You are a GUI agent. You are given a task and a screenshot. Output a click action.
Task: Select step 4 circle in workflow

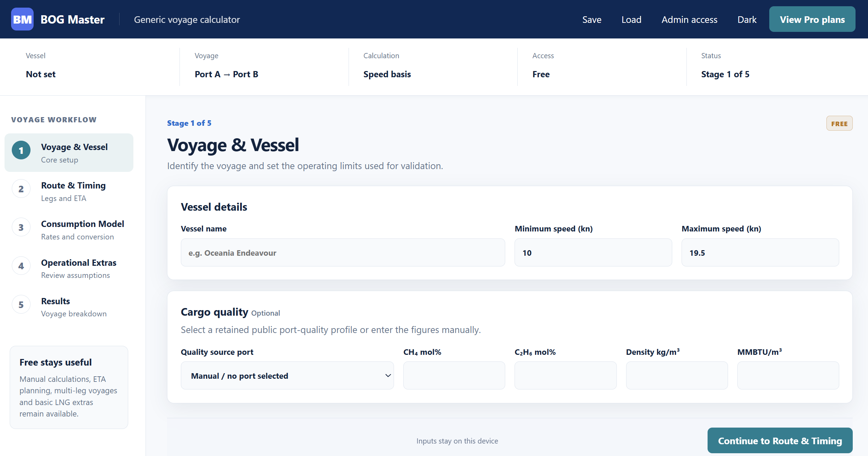21,266
